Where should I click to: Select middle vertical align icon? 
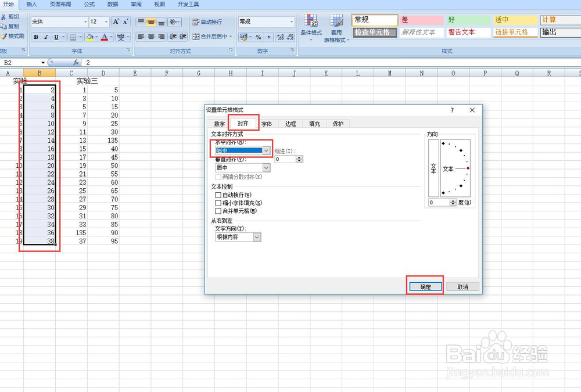[151, 22]
